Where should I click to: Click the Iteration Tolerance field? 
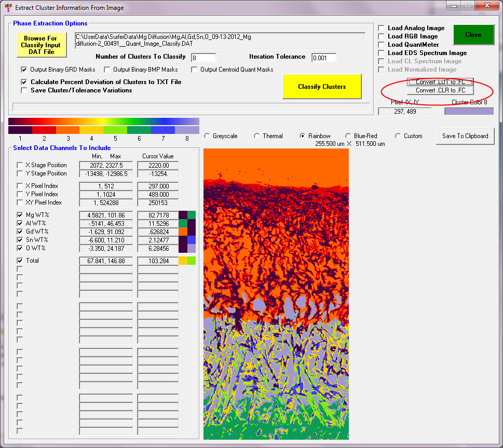324,58
